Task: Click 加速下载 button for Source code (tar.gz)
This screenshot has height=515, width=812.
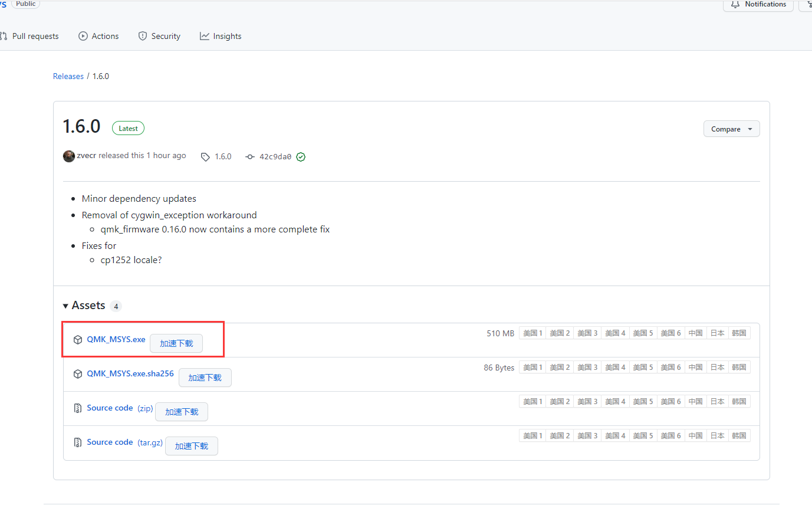Action: coord(192,446)
